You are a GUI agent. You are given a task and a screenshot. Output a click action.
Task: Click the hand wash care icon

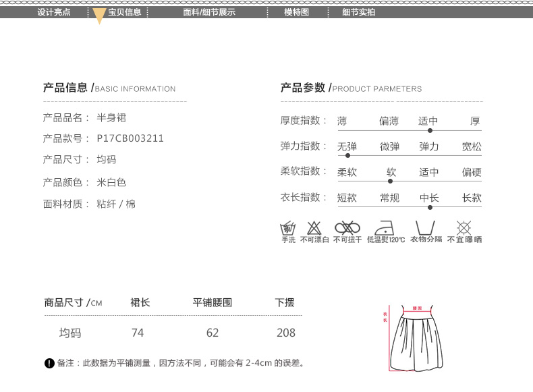[288, 227]
